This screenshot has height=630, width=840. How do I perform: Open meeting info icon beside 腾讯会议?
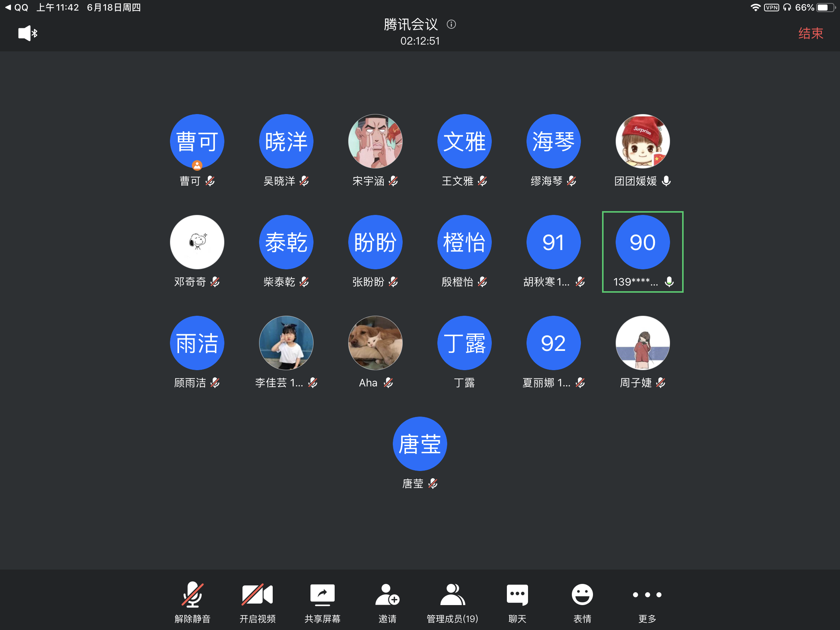(x=451, y=25)
